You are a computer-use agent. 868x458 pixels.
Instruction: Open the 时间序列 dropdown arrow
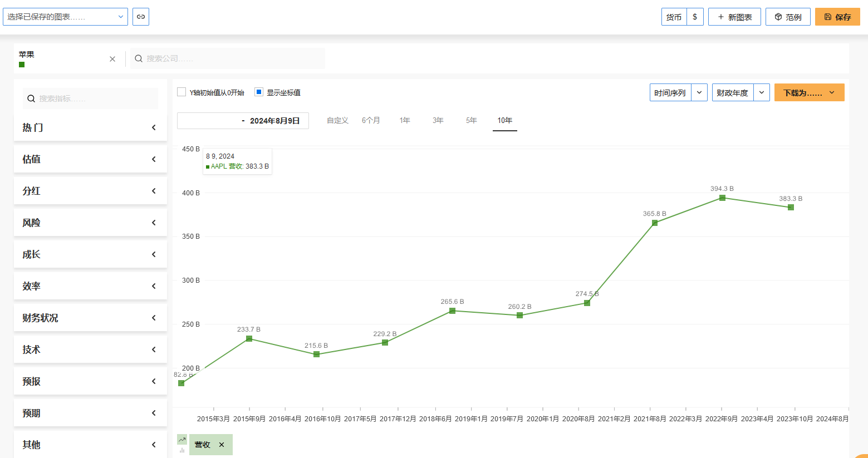point(699,92)
